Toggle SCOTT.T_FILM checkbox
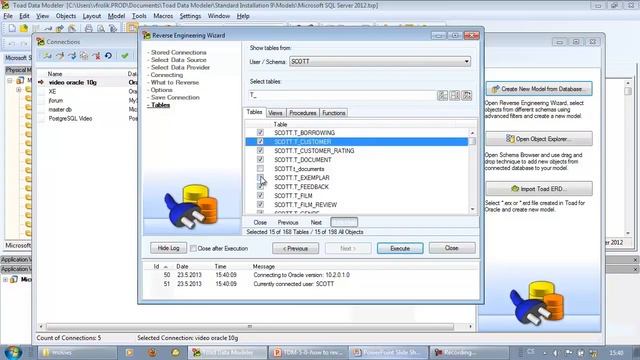The width and height of the screenshot is (640, 360). tap(260, 196)
